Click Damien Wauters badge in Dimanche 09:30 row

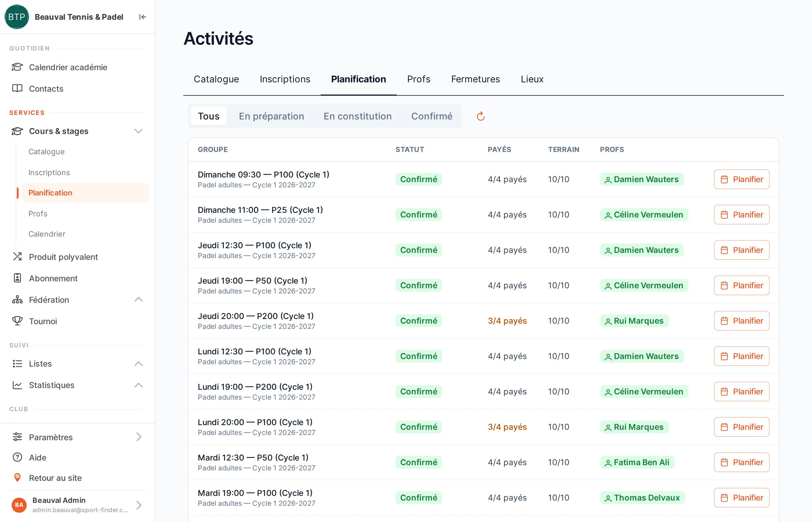(x=641, y=179)
